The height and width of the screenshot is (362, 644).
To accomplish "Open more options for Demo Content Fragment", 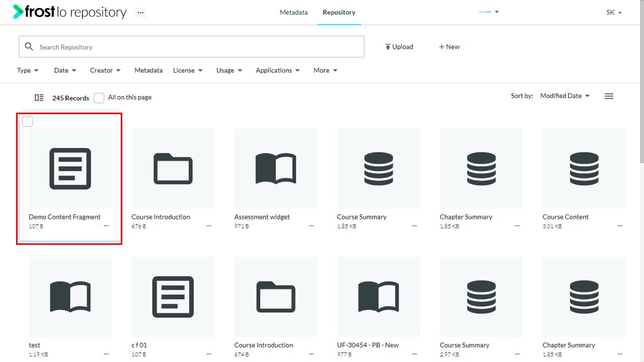I will pyautogui.click(x=106, y=226).
